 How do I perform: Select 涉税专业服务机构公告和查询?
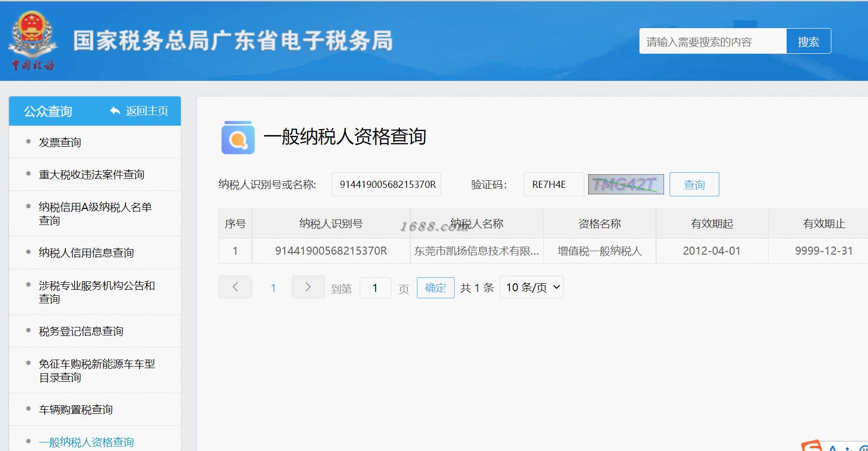tap(96, 292)
